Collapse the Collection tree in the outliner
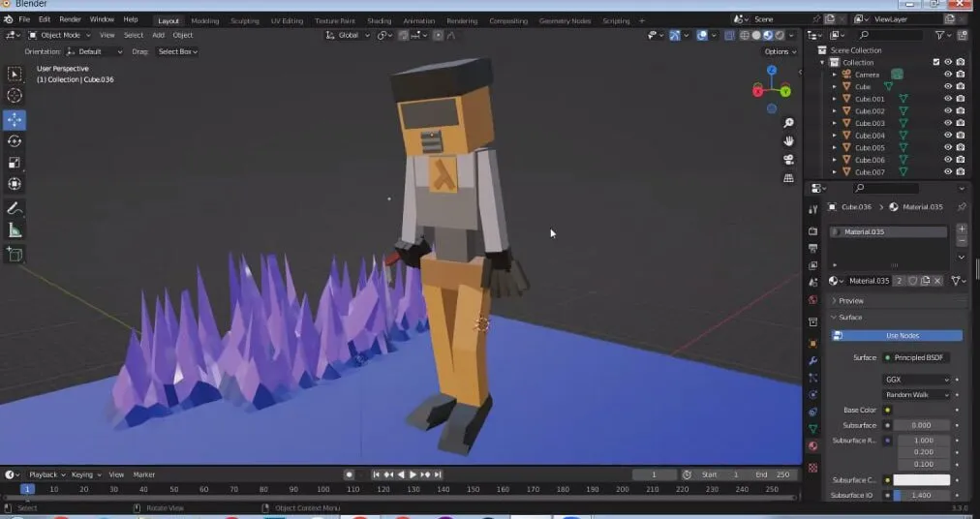The width and height of the screenshot is (980, 519). pos(822,63)
